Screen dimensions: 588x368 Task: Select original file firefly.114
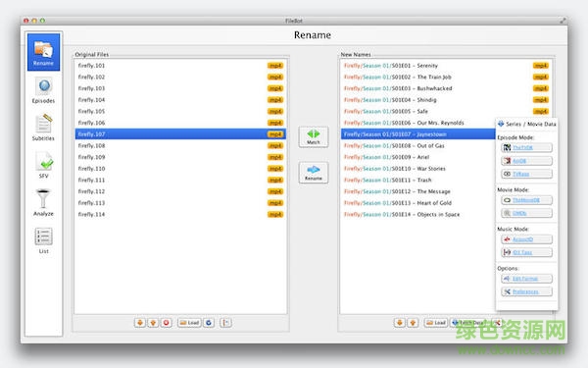coord(180,214)
